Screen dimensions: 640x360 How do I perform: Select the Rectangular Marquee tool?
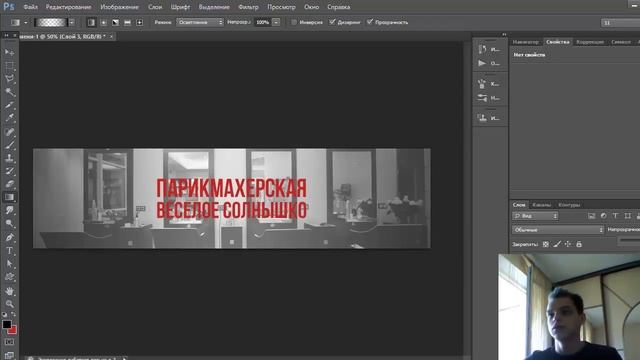click(x=9, y=66)
